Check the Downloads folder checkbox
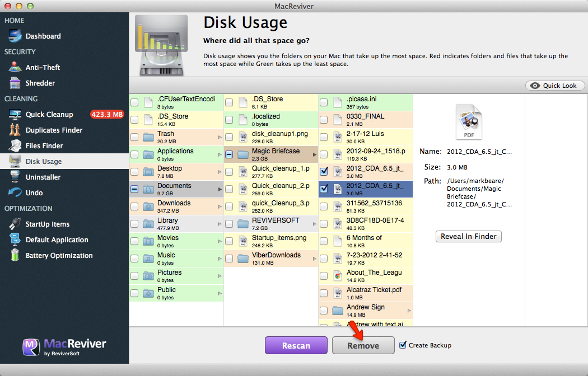588x376 pixels. point(134,206)
